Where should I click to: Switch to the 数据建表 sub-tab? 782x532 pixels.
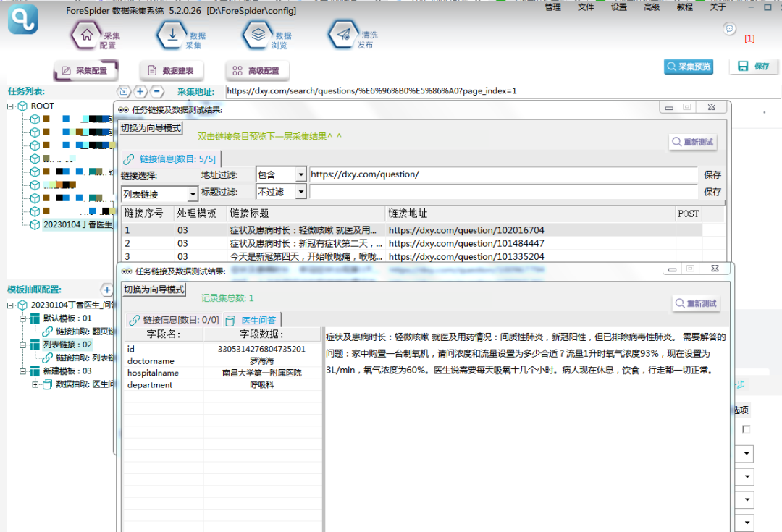pos(172,71)
